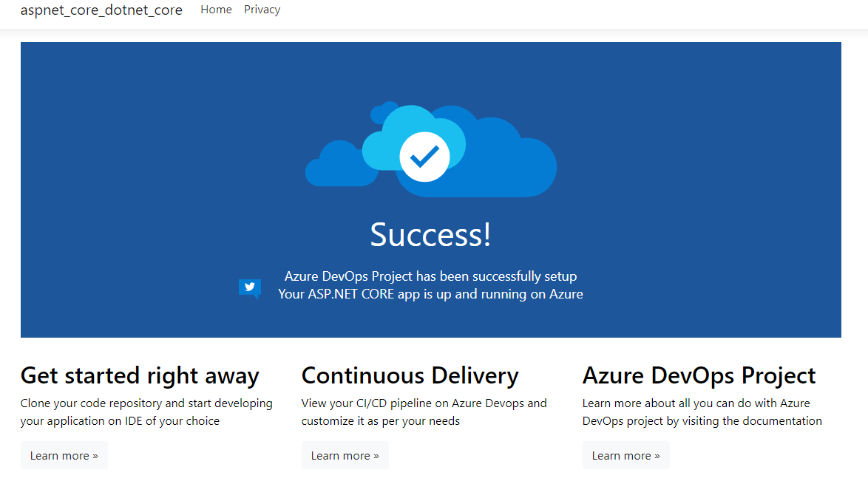Open the aspnet_core_dotnet_core brand link
This screenshot has width=868, height=481.
coord(101,10)
